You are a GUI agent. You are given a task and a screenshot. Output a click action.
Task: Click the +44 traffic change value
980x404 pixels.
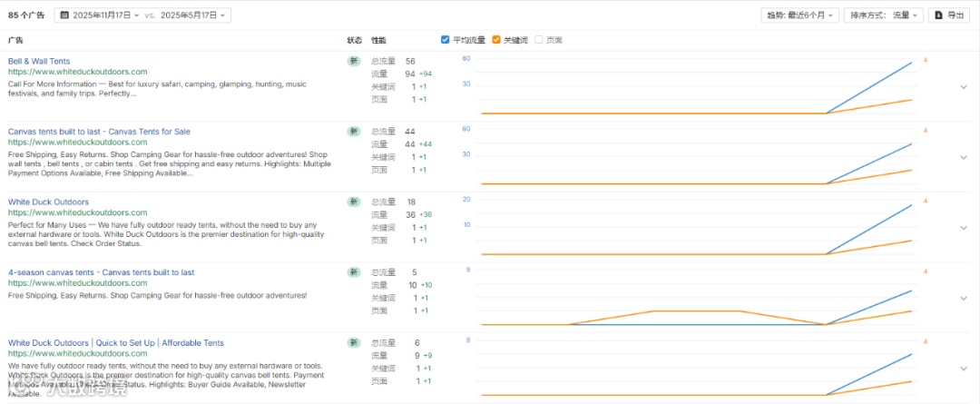click(x=425, y=144)
